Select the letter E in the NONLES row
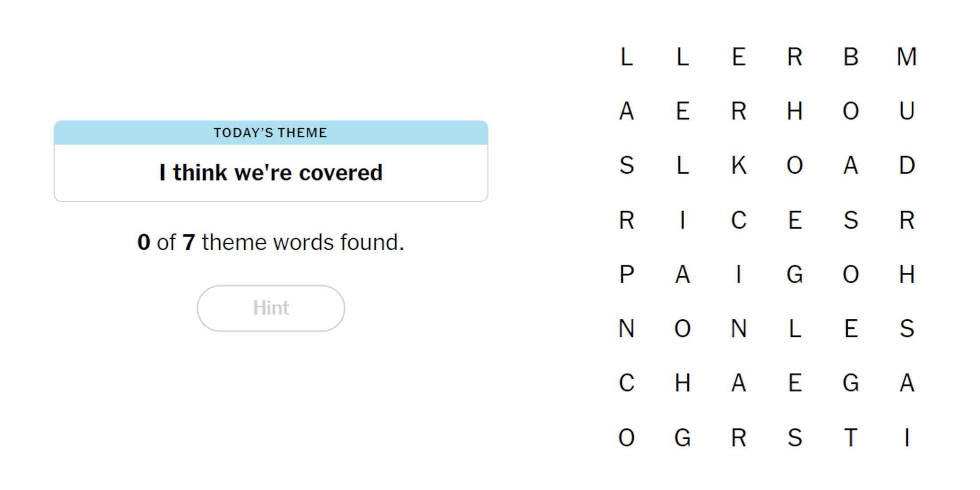Viewport: 980px width, 490px height. pyautogui.click(x=851, y=330)
